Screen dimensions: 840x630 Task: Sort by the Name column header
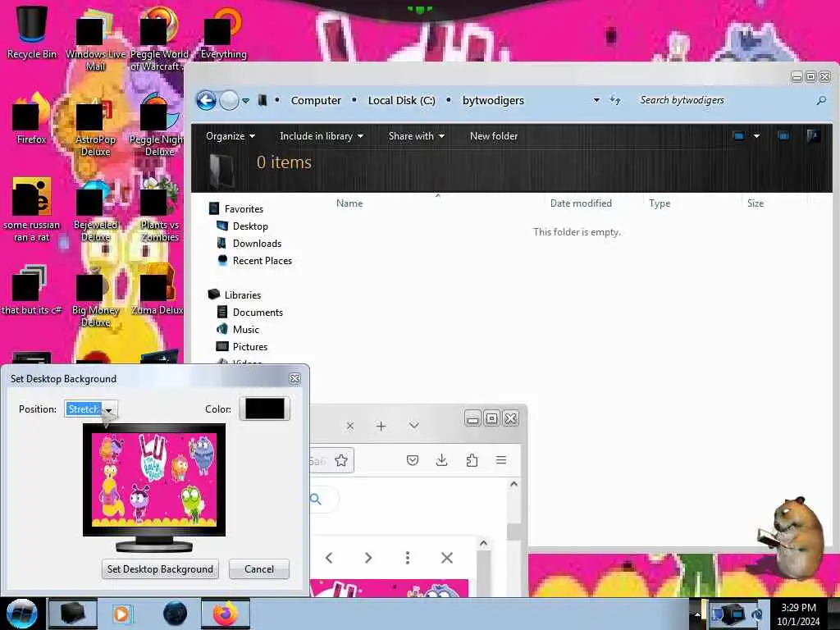[349, 203]
